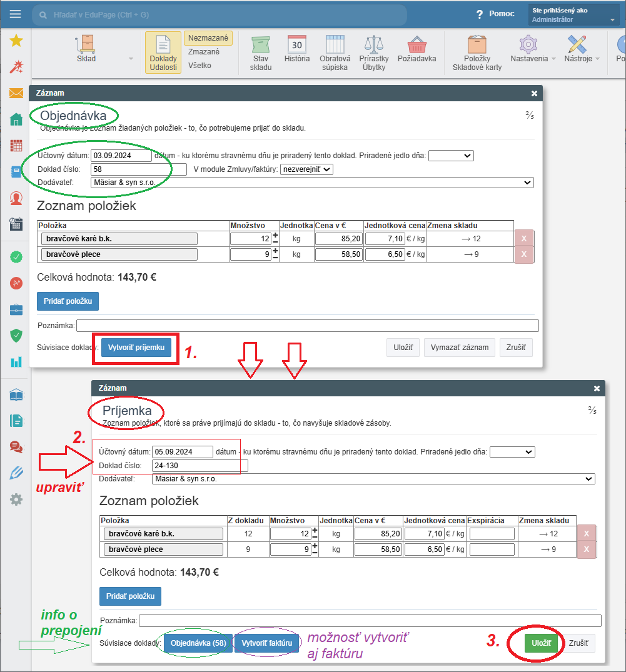Increase quantity of bravčové karé in Objednávka
Screen dimensions: 626x672
click(275, 235)
